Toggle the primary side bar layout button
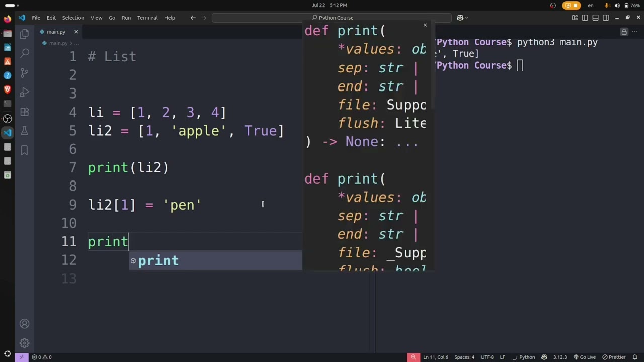644x362 pixels. coord(585,18)
